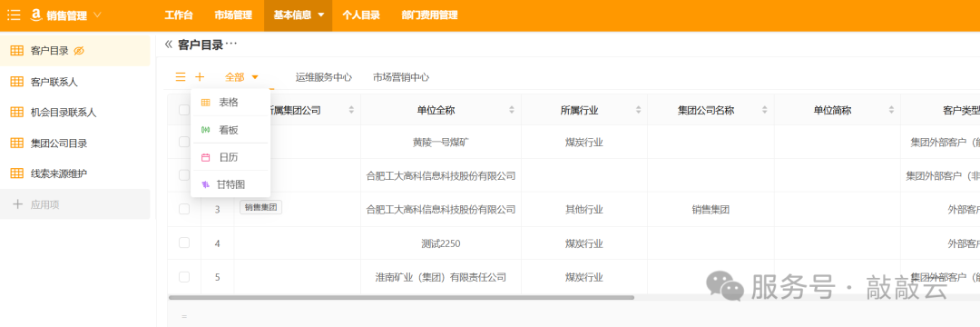Tick the select-all checkbox in table header

(x=183, y=110)
